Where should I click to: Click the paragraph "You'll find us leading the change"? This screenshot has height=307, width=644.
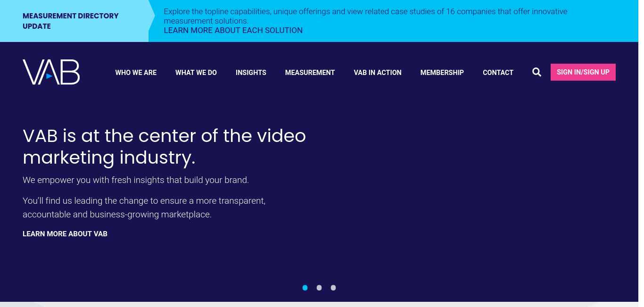[x=144, y=207]
